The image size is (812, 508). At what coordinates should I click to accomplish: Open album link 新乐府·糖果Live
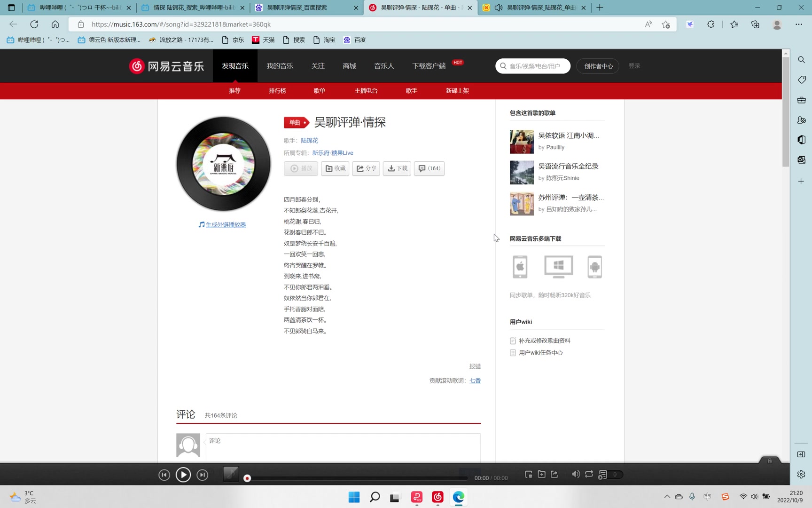(x=333, y=153)
